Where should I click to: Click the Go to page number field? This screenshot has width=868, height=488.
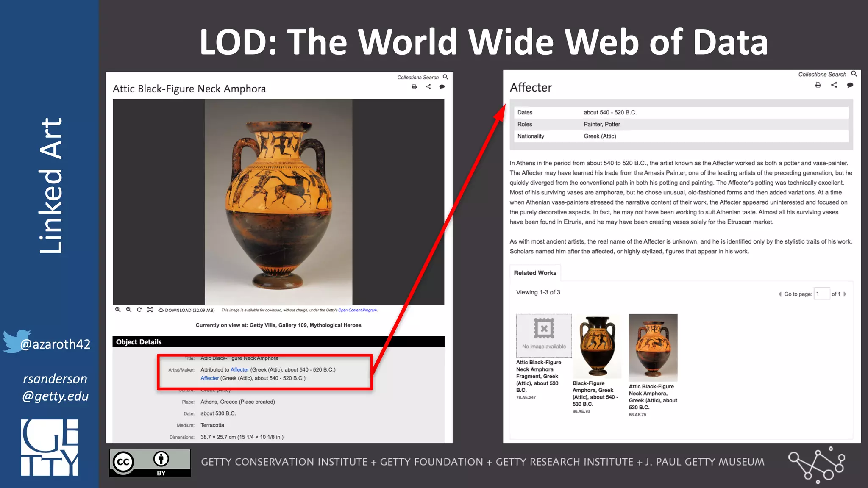pyautogui.click(x=822, y=294)
